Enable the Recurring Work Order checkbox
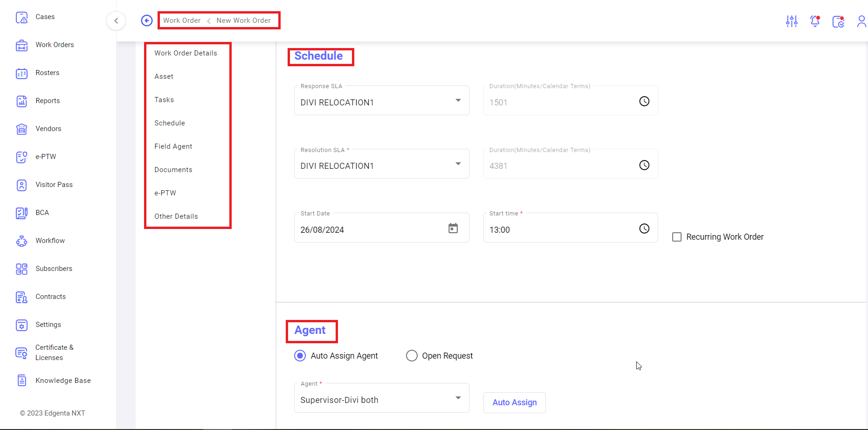This screenshot has height=430, width=868. (x=677, y=237)
